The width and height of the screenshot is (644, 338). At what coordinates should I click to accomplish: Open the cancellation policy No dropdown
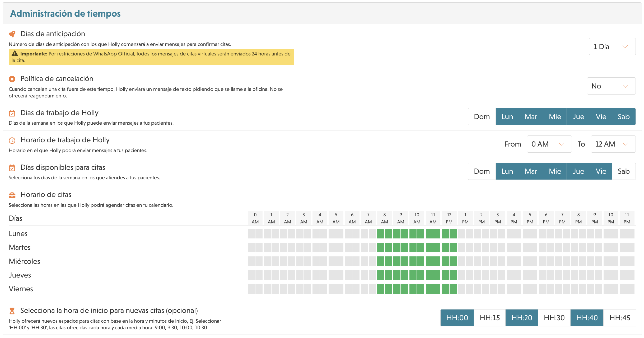[x=611, y=86]
